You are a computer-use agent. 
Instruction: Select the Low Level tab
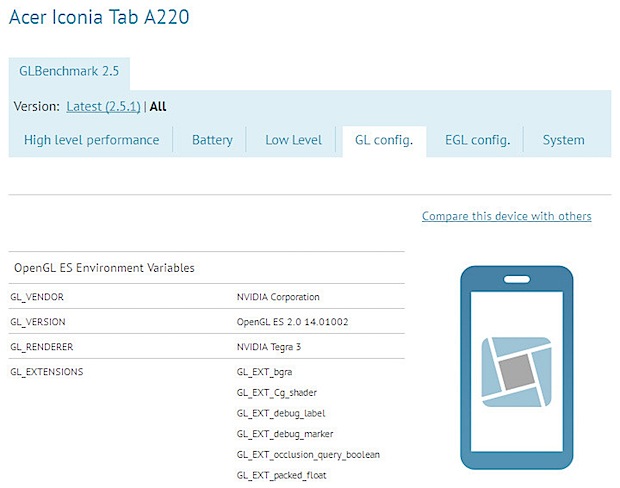point(293,140)
